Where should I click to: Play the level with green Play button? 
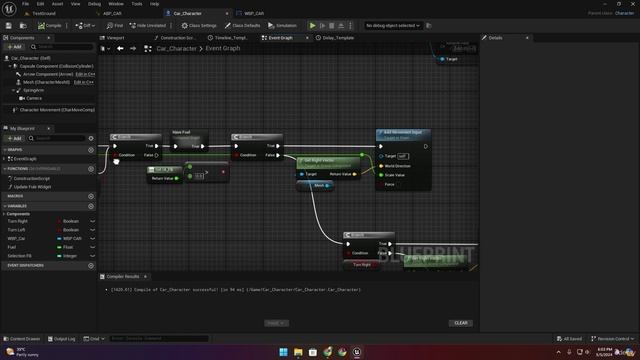coord(313,26)
